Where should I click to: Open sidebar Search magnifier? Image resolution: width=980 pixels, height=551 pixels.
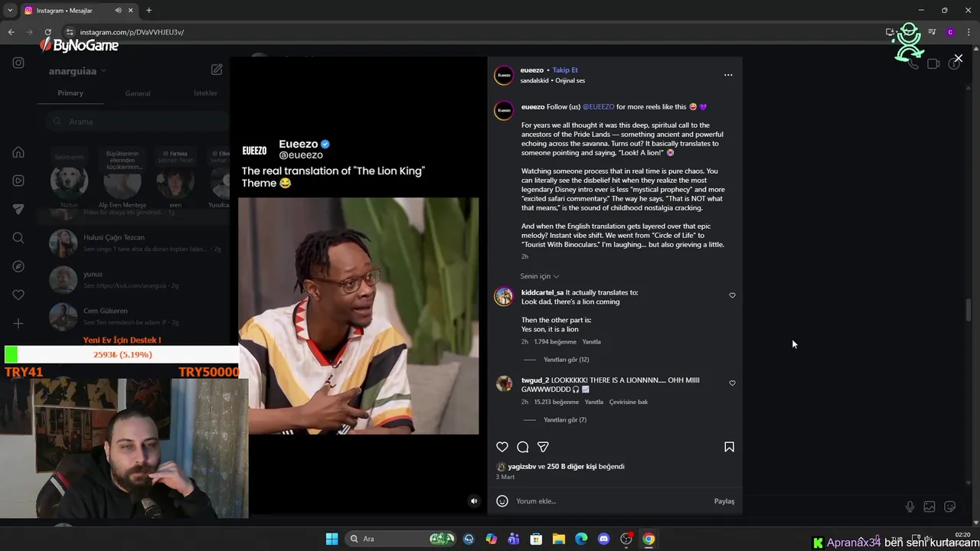click(x=18, y=238)
